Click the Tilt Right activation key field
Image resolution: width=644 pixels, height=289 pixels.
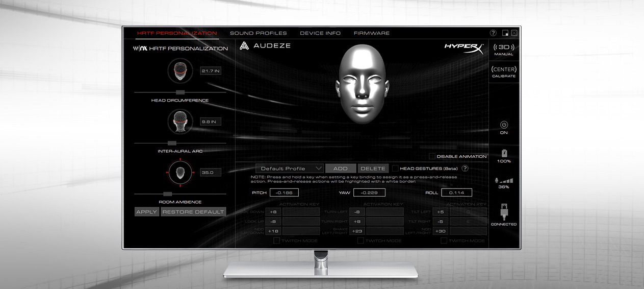click(468, 222)
